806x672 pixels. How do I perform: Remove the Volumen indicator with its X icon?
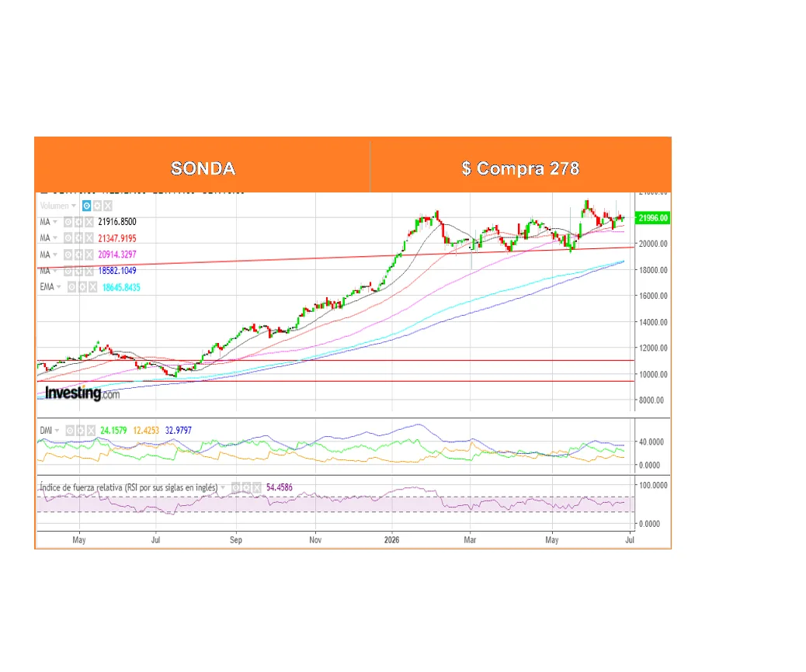[107, 206]
